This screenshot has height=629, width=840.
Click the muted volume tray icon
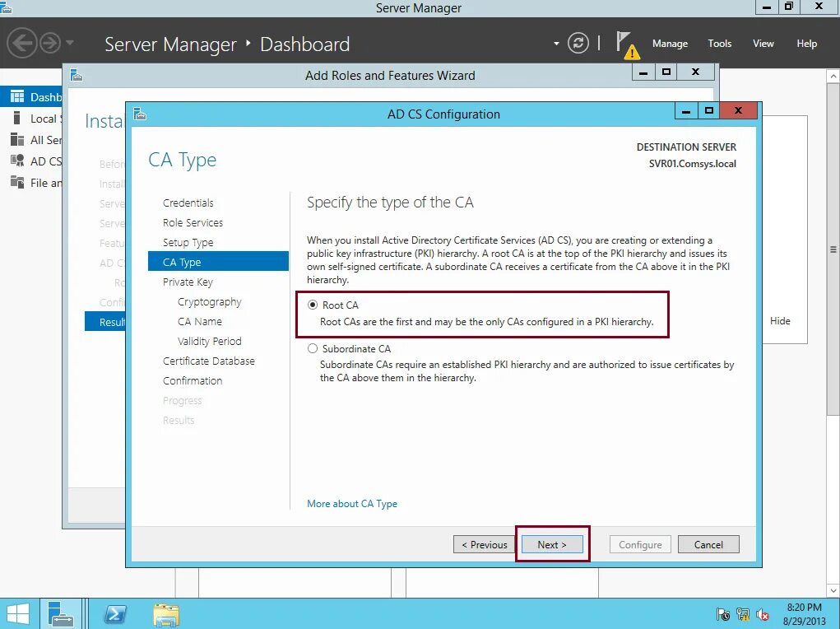(x=763, y=614)
